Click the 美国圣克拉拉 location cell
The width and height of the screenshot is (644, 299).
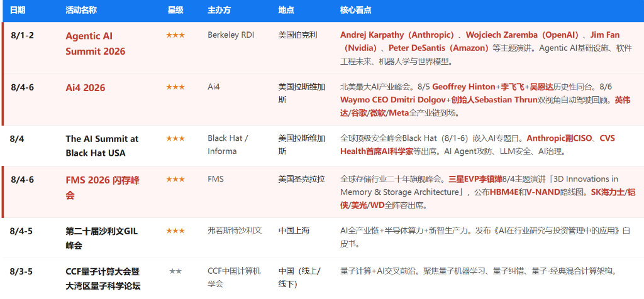pyautogui.click(x=301, y=179)
